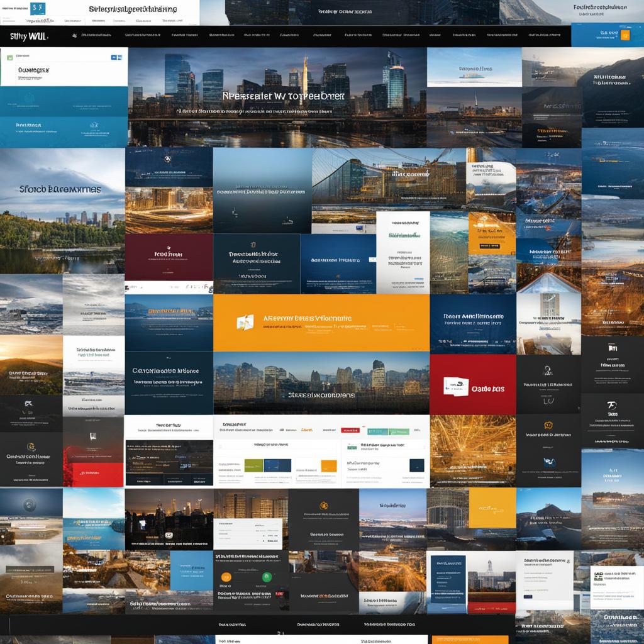Image resolution: width=644 pixels, height=644 pixels.
Task: Select the dark navy square swatch in the white page
Action: click(417, 465)
